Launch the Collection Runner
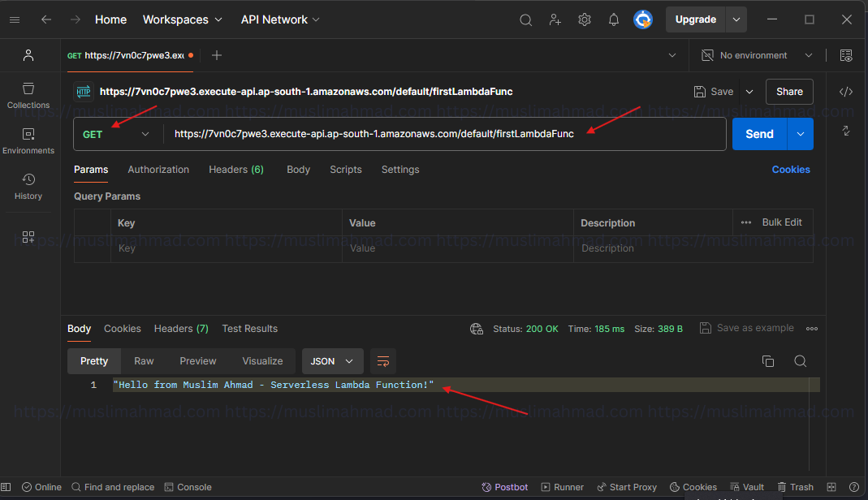This screenshot has width=868, height=500. (562, 487)
